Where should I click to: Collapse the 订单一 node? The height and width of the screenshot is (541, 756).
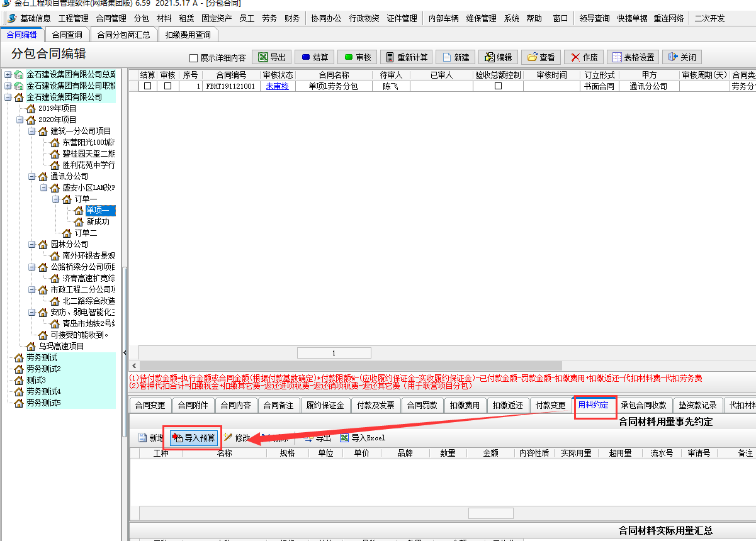(55, 199)
